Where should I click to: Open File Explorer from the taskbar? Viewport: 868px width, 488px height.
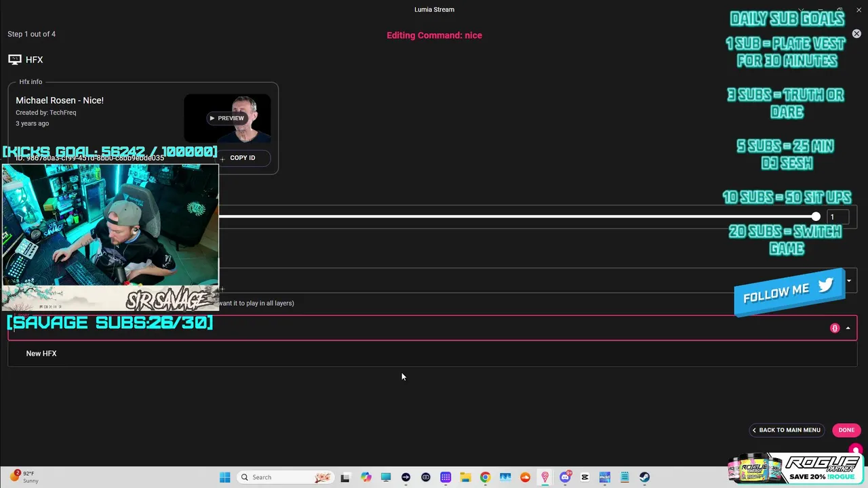(x=465, y=477)
